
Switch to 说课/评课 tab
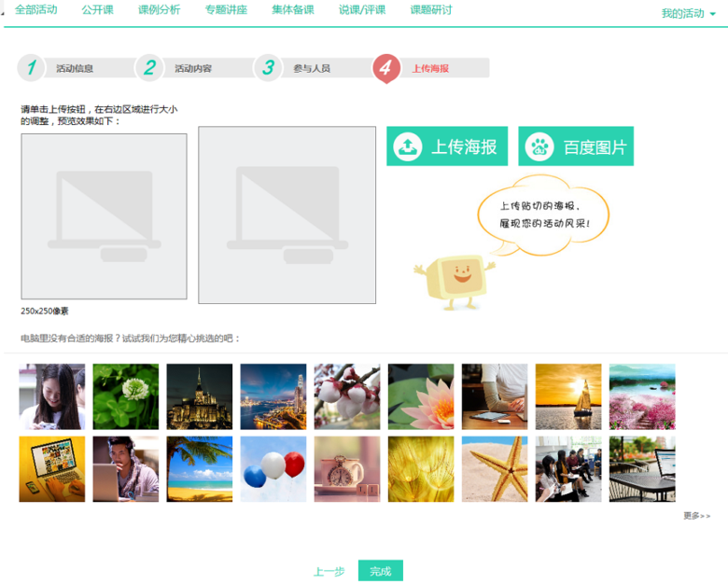click(x=362, y=9)
